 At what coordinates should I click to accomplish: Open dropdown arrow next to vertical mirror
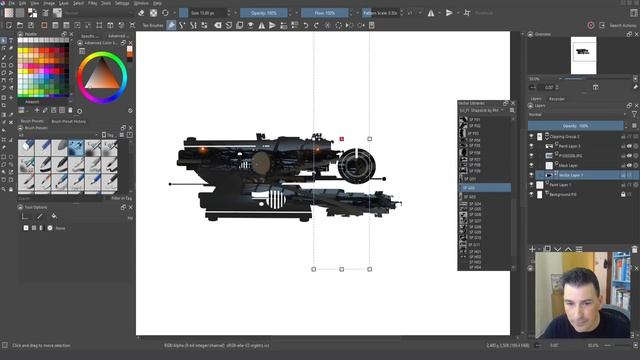457,13
